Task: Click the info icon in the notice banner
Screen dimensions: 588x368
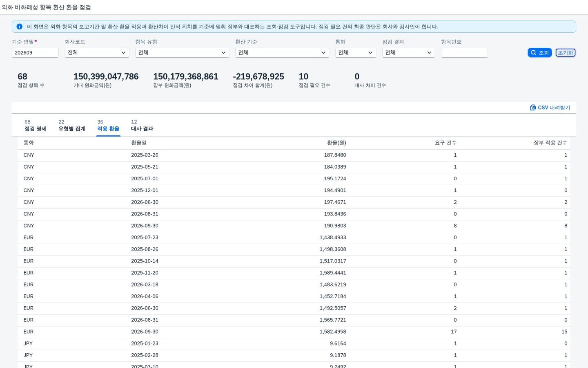Action: click(19, 27)
